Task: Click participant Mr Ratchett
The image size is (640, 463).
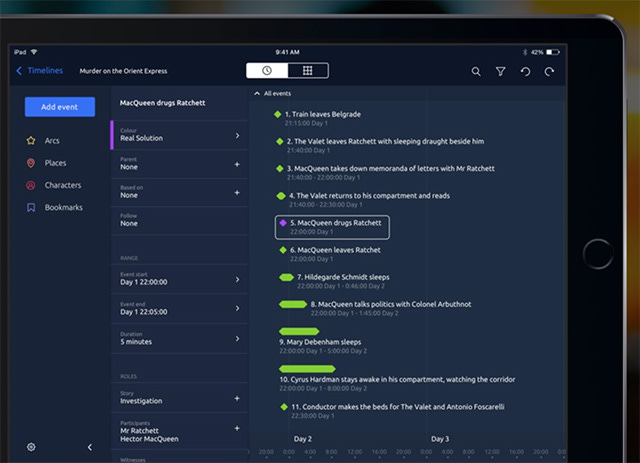Action: (140, 431)
